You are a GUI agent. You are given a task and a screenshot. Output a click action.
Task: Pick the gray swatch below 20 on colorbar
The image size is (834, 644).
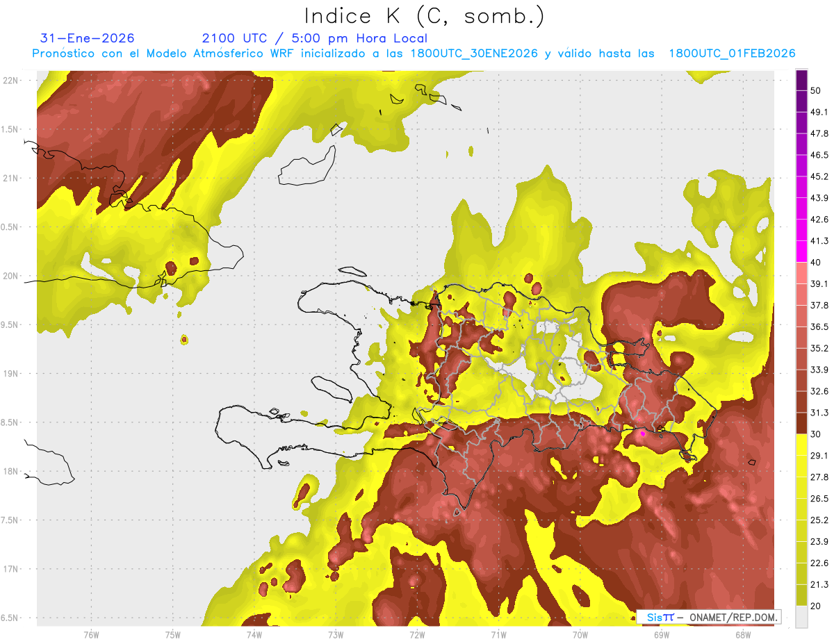[x=801, y=616]
